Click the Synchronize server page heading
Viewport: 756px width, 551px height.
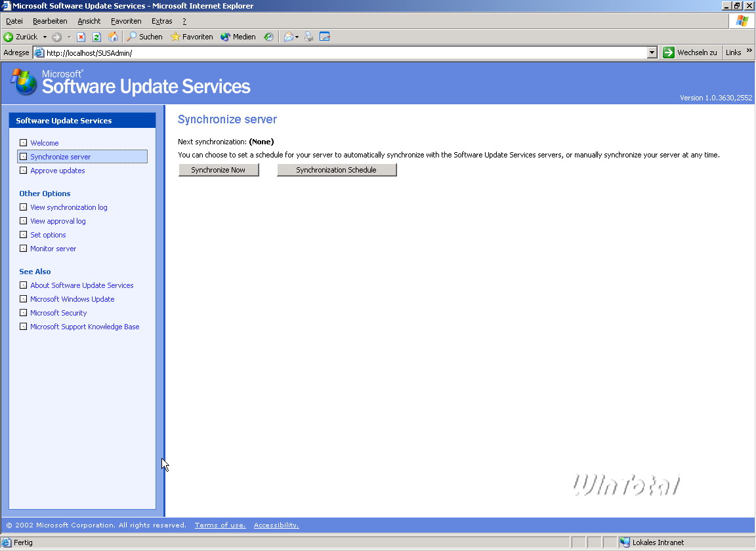click(227, 119)
